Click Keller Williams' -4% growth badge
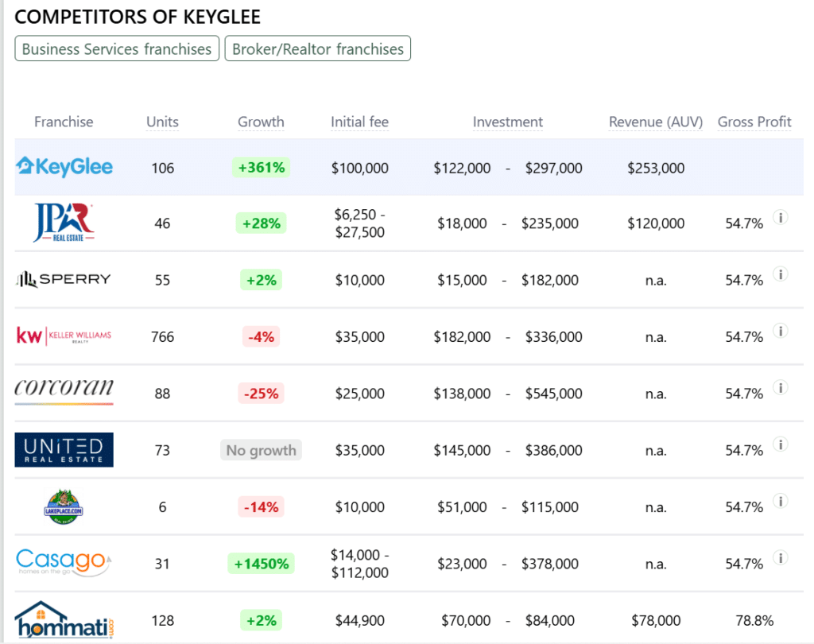Screen dimensions: 814x644 click(x=261, y=336)
